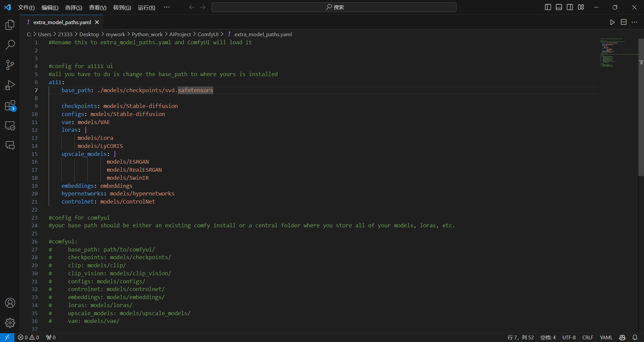Click models/RealESRGAN text on line 17
The width and height of the screenshot is (644, 342).
(134, 170)
